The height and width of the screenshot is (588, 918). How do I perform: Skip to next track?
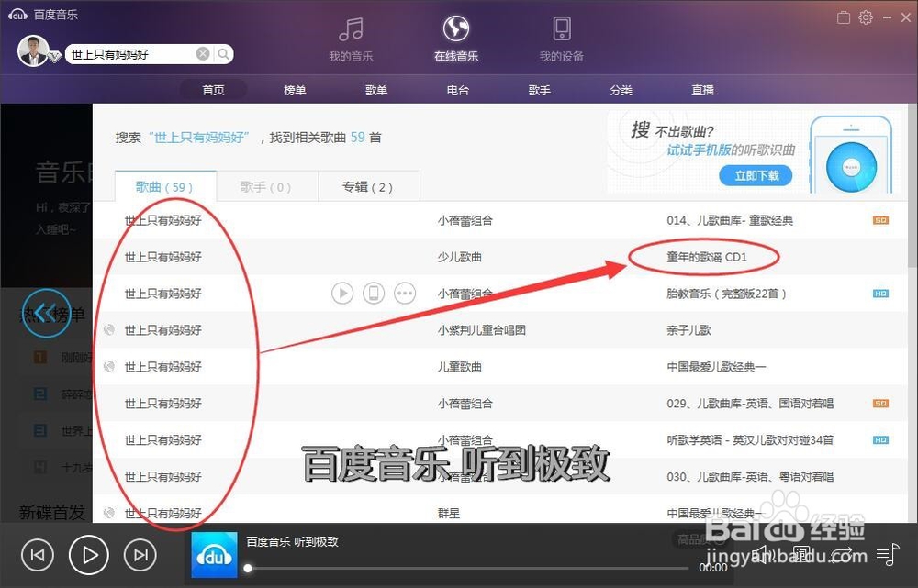point(140,555)
